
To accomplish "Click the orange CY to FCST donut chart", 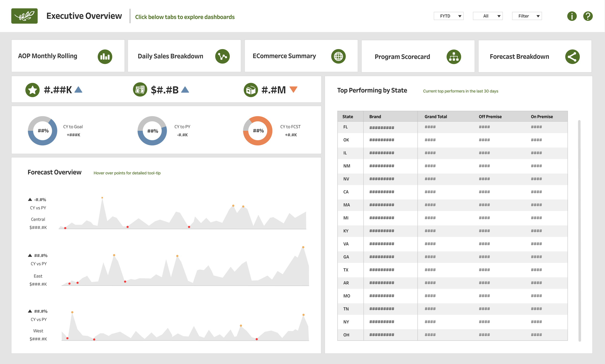I will (257, 131).
